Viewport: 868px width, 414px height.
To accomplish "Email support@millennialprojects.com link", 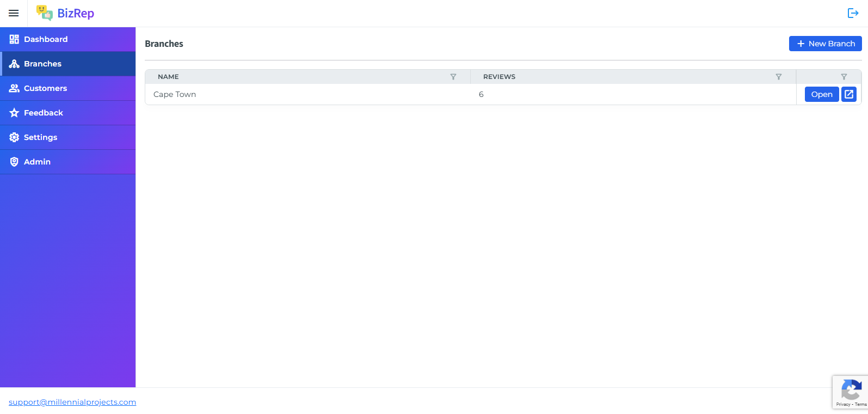I will pyautogui.click(x=72, y=402).
